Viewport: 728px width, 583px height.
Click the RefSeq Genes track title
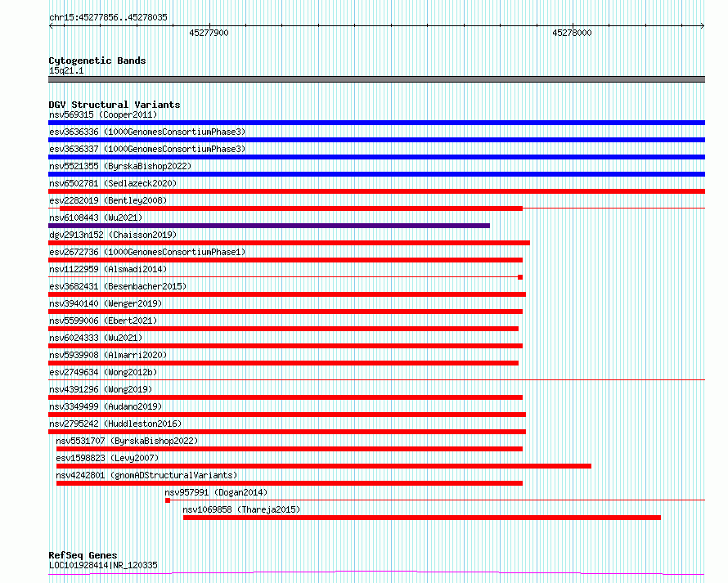83,555
